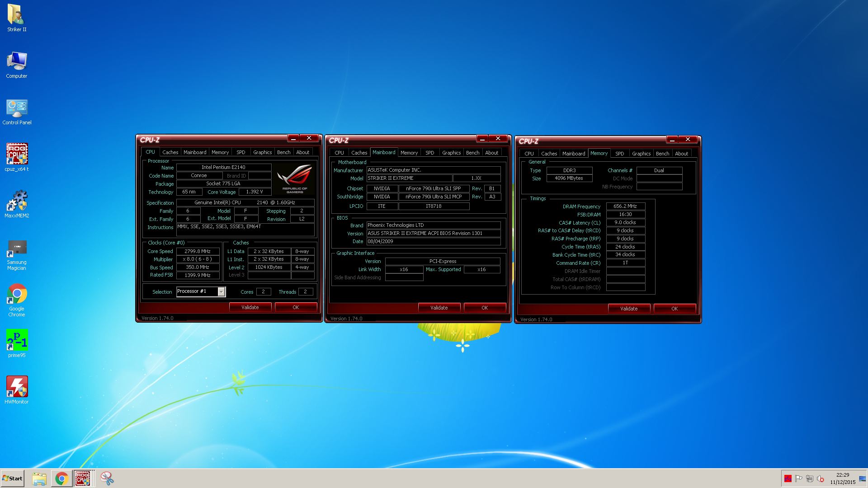Viewport: 868px width, 488px height.
Task: Click the Level 2 cache 1024 KBytes field
Action: (x=269, y=267)
